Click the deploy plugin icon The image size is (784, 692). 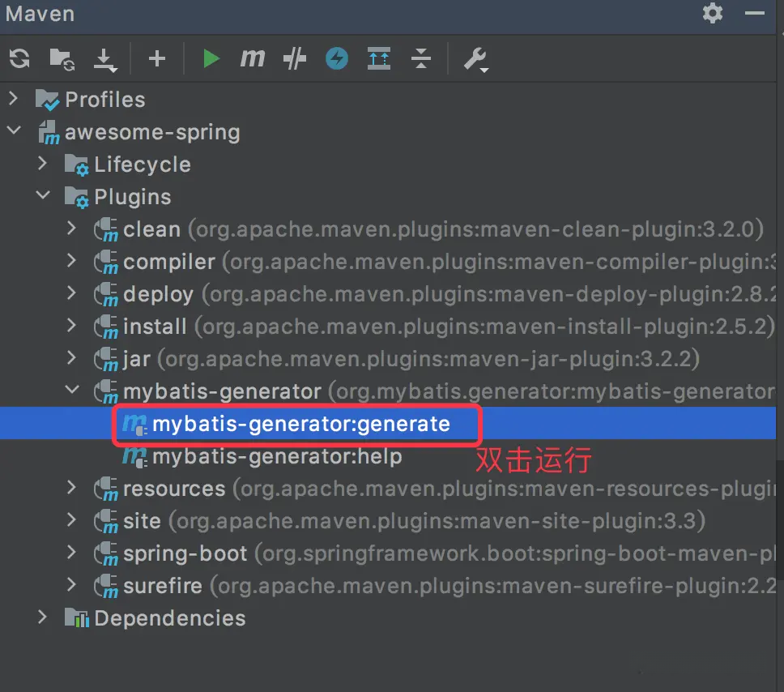point(106,295)
